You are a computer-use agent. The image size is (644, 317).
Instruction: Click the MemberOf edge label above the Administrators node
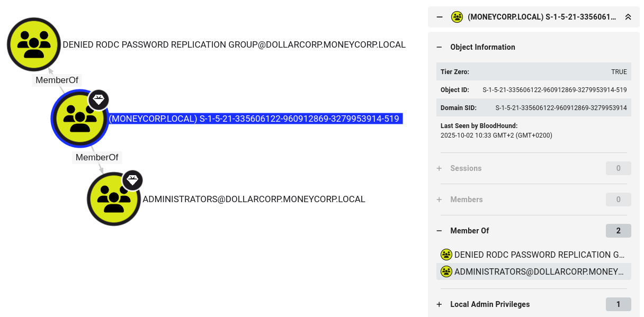tap(97, 157)
